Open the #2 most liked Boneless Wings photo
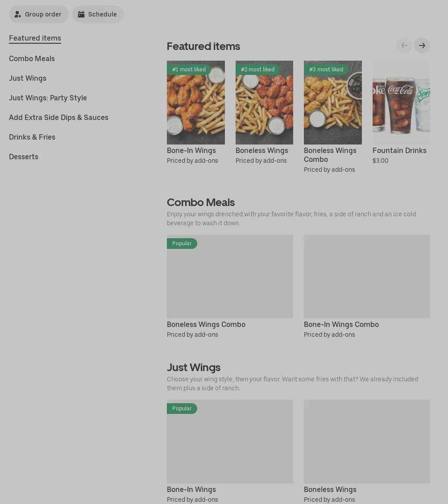 pyautogui.click(x=264, y=103)
